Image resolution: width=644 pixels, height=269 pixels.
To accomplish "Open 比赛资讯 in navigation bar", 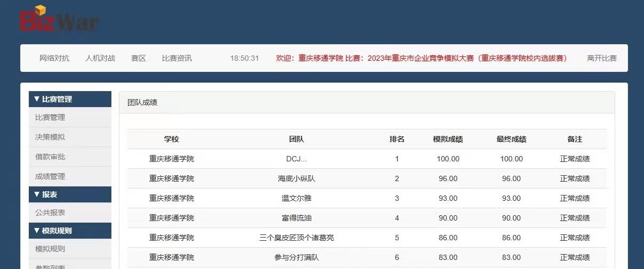I will click(x=177, y=58).
